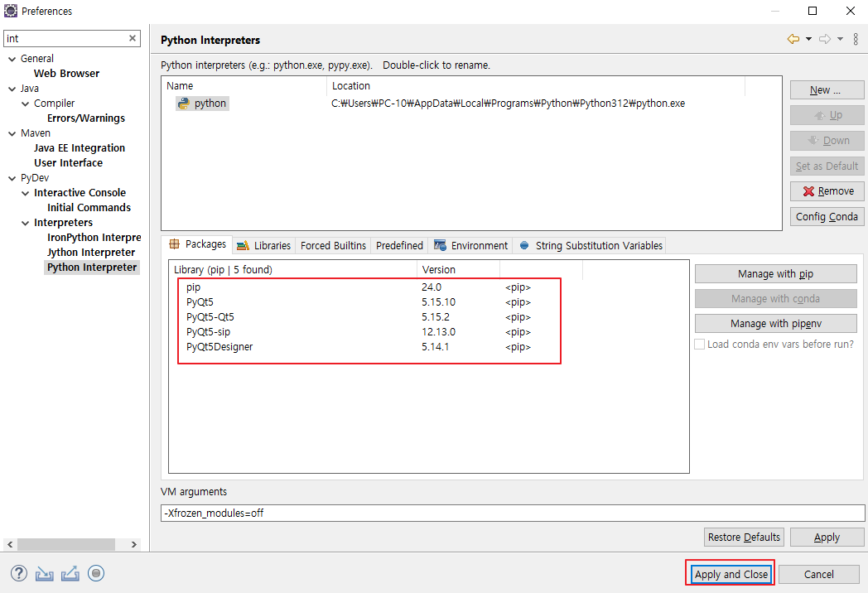Click the Cancel button
Viewport: 868px width, 593px height.
819,574
